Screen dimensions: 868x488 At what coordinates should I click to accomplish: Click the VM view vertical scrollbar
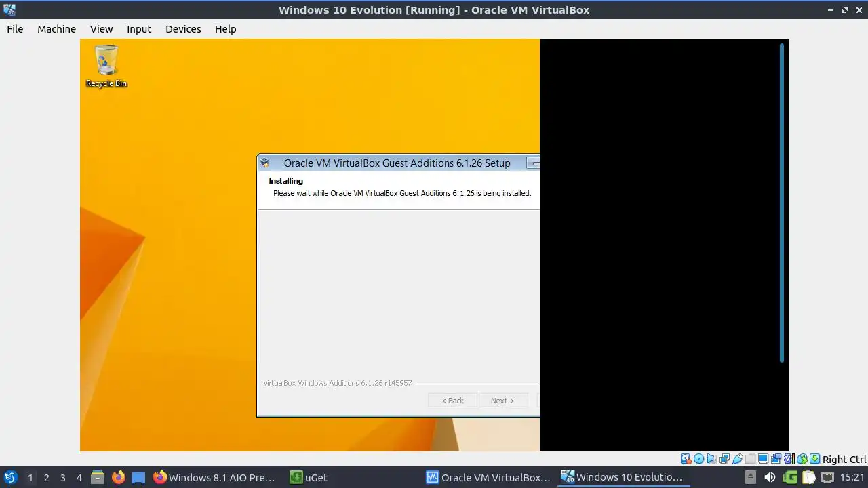[x=782, y=203]
